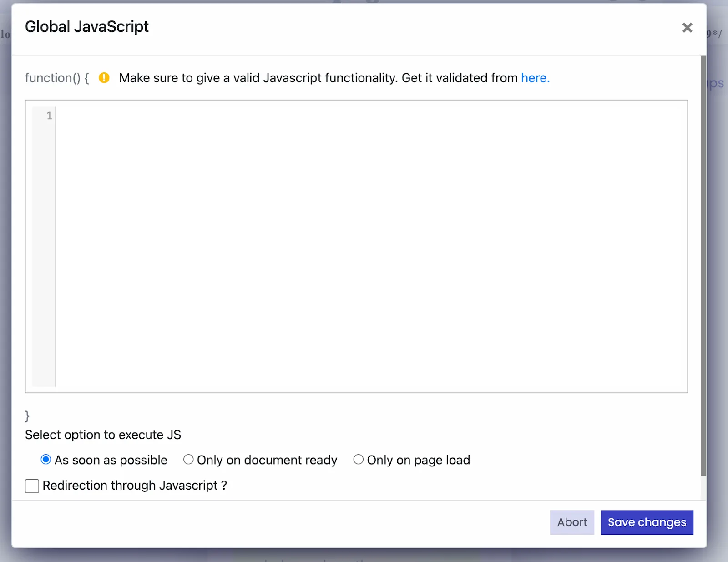Click the 'Global JavaScript' title text
The height and width of the screenshot is (562, 728).
pos(86,27)
